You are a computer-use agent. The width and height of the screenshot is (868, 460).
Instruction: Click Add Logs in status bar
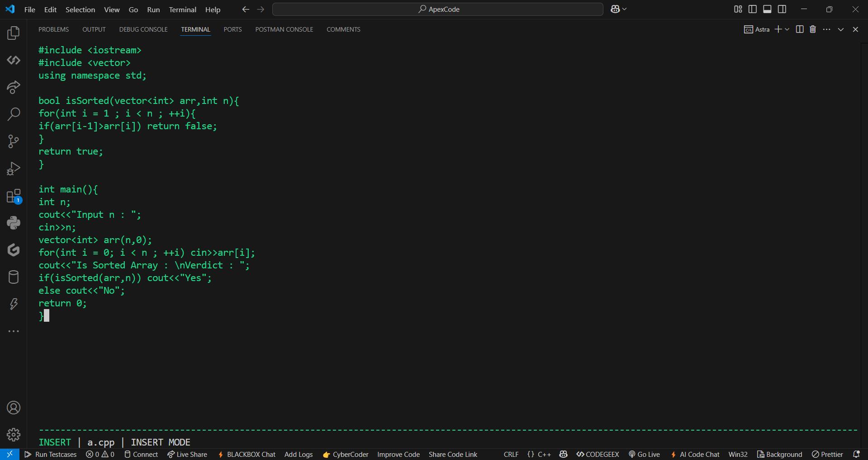299,454
